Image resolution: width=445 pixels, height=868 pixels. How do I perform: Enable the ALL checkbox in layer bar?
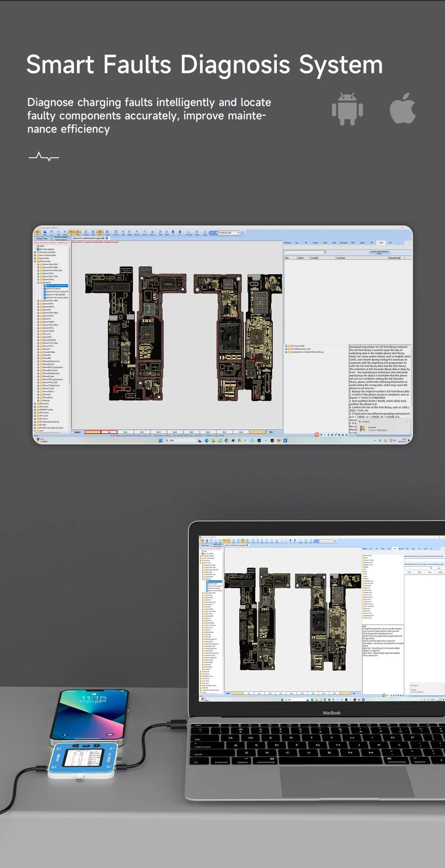click(267, 432)
